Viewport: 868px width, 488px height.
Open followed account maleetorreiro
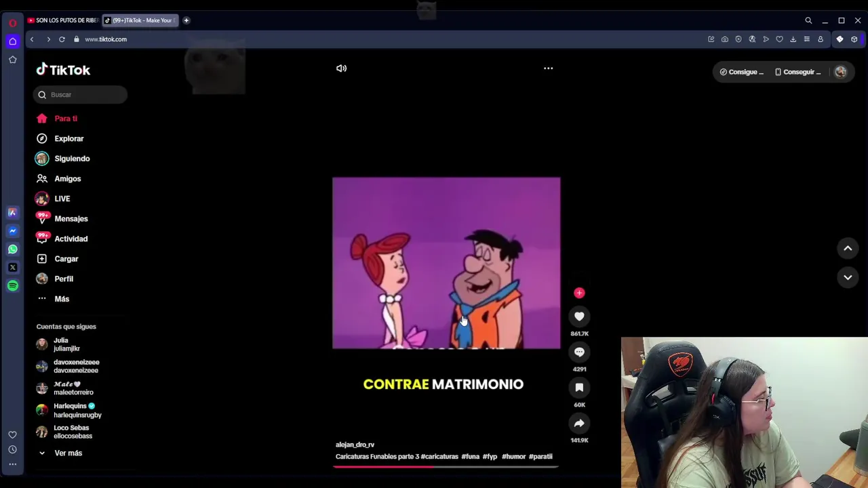(65, 388)
